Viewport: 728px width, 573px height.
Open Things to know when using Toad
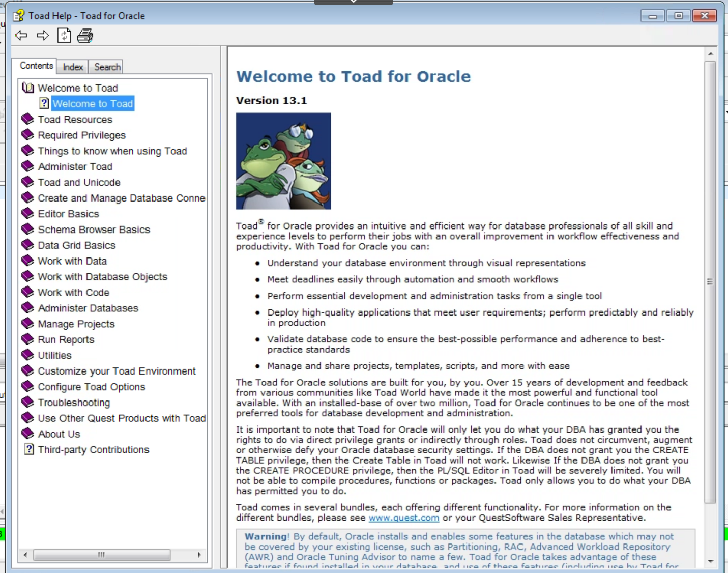(x=112, y=151)
